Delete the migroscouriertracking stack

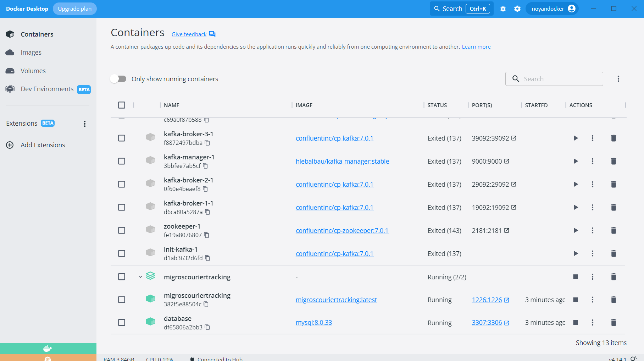[614, 277]
